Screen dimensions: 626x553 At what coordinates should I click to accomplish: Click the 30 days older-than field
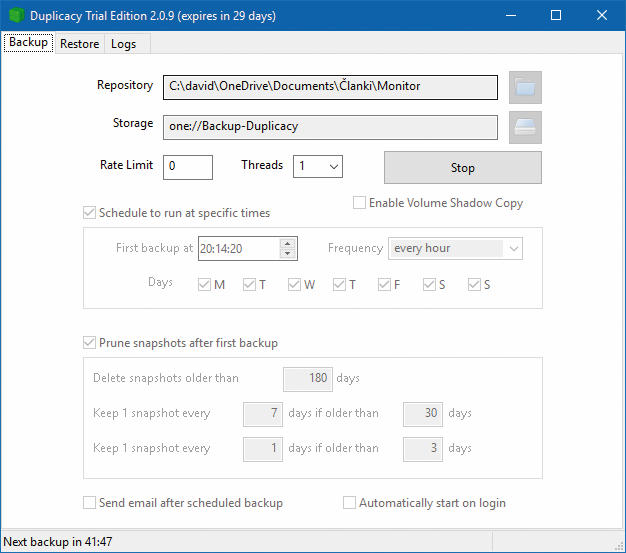[423, 414]
